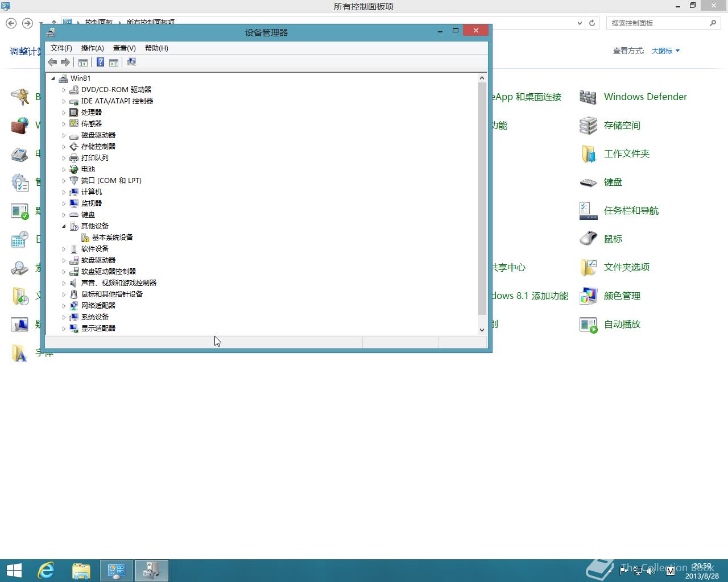The width and height of the screenshot is (728, 582).
Task: Open Help via the blue question mark icon
Action: pos(100,62)
